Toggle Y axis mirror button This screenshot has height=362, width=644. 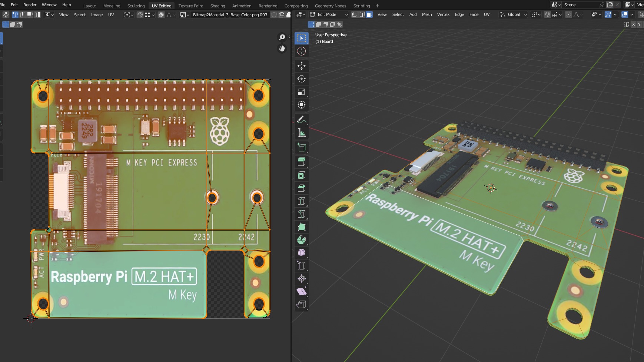click(x=639, y=24)
